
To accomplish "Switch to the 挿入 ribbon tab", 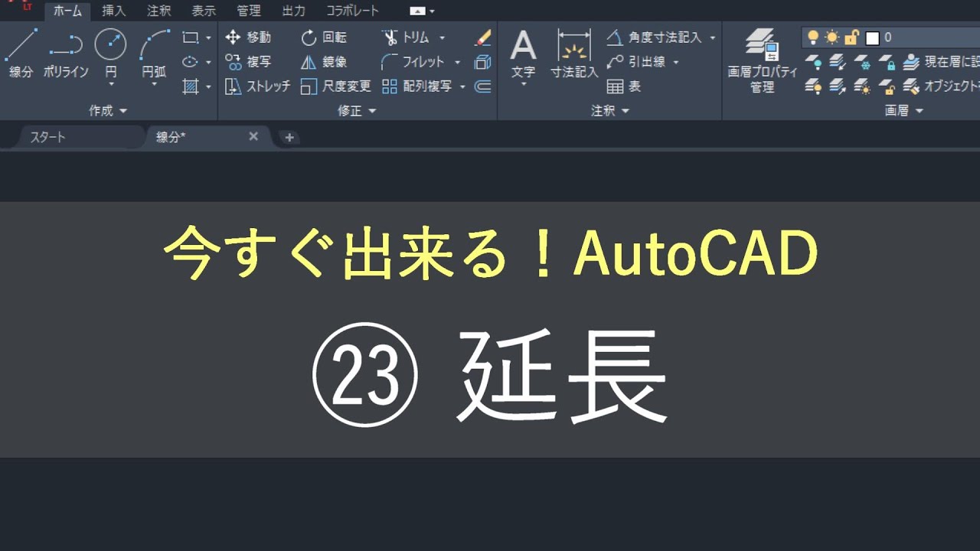I will [114, 11].
